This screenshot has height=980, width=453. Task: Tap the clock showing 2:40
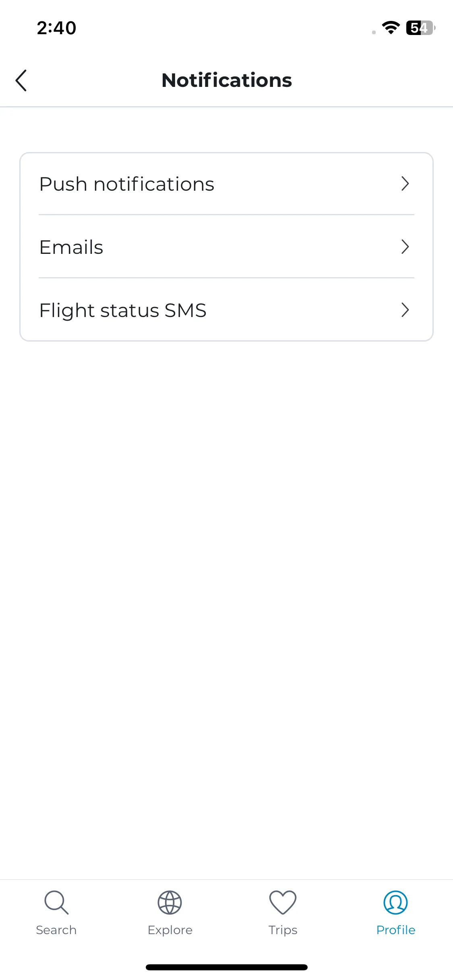tap(56, 28)
